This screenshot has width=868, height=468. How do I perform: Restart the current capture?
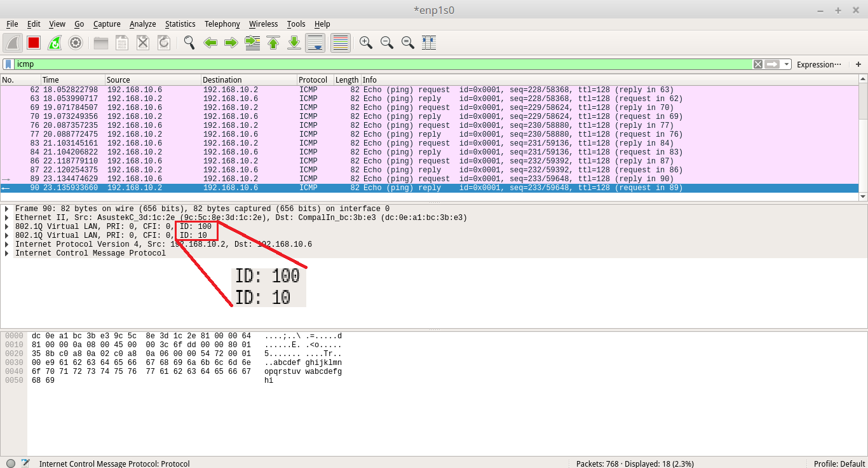pyautogui.click(x=55, y=43)
